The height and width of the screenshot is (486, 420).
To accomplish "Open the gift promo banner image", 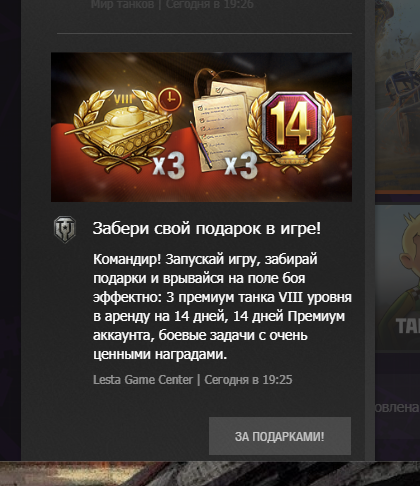I will [201, 127].
